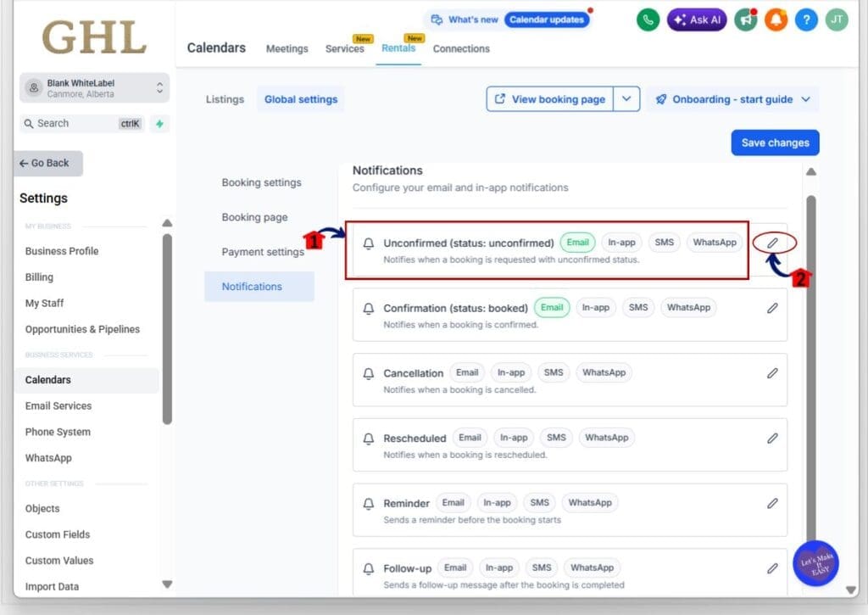This screenshot has height=615, width=868.
Task: Edit the Follow-up notification pencil icon
Action: click(x=773, y=568)
